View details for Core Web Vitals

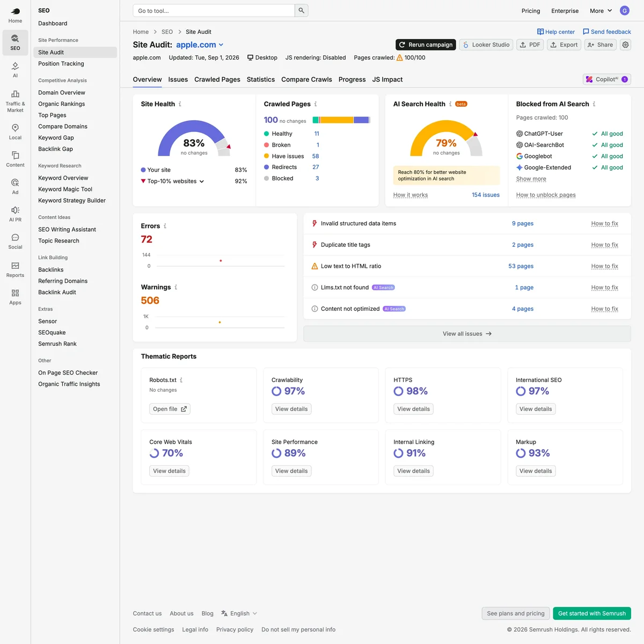tap(169, 471)
